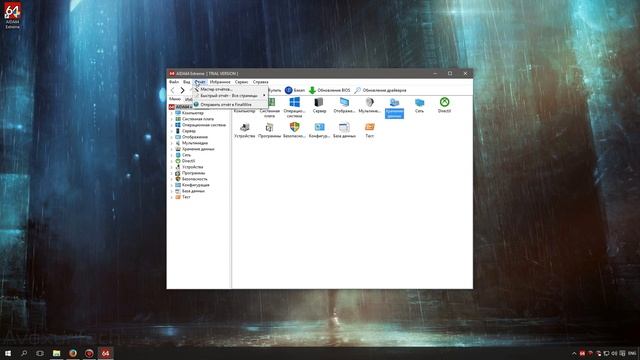
Task: Select the highlighted Хранение данных icon
Action: click(x=394, y=107)
